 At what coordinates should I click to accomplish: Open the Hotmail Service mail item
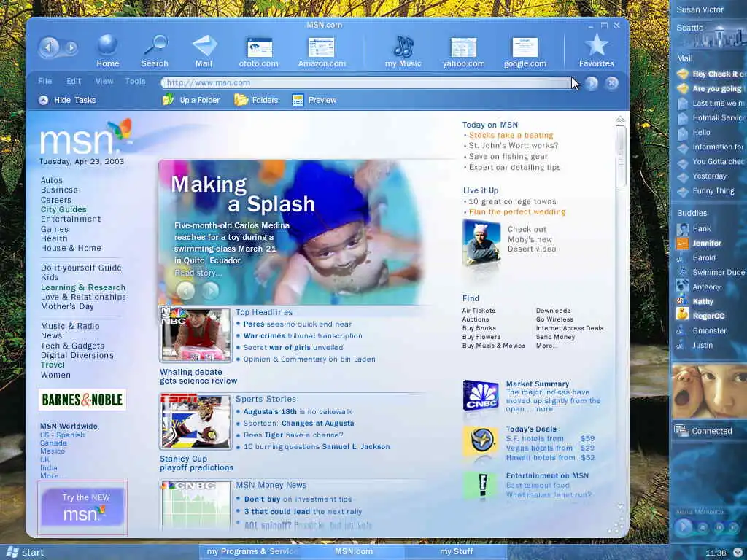pyautogui.click(x=711, y=117)
